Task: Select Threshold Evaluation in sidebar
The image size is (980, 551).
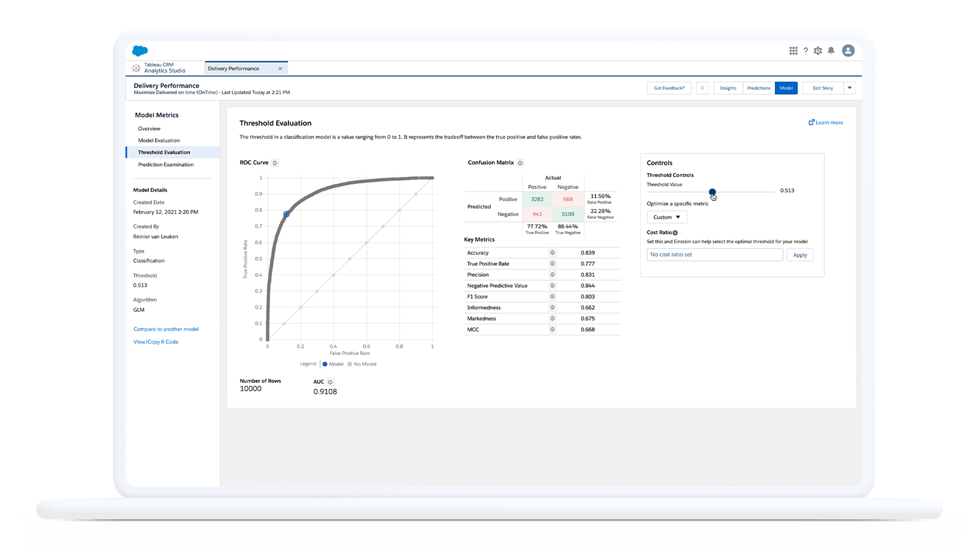Action: 164,152
